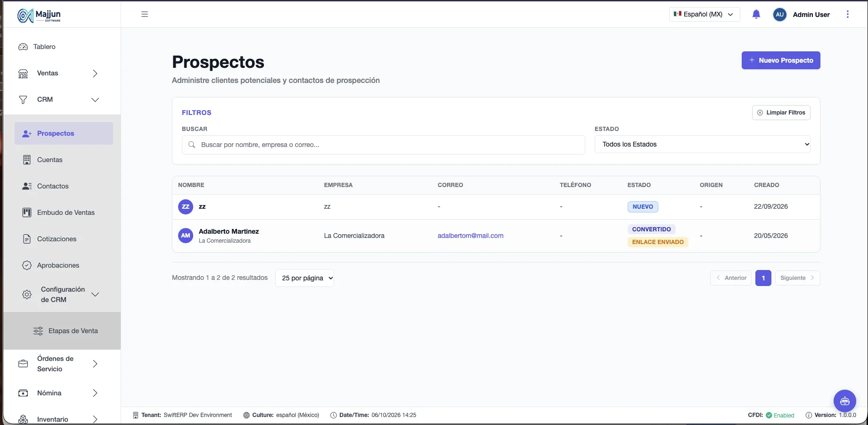Image resolution: width=868 pixels, height=425 pixels.
Task: Click the Tablero dashboard icon
Action: pyautogui.click(x=23, y=47)
